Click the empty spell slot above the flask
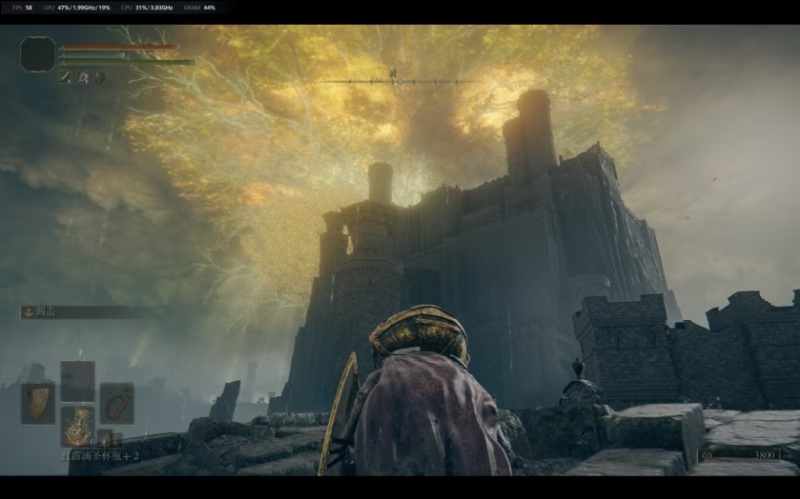This screenshot has height=499, width=800. [x=78, y=381]
